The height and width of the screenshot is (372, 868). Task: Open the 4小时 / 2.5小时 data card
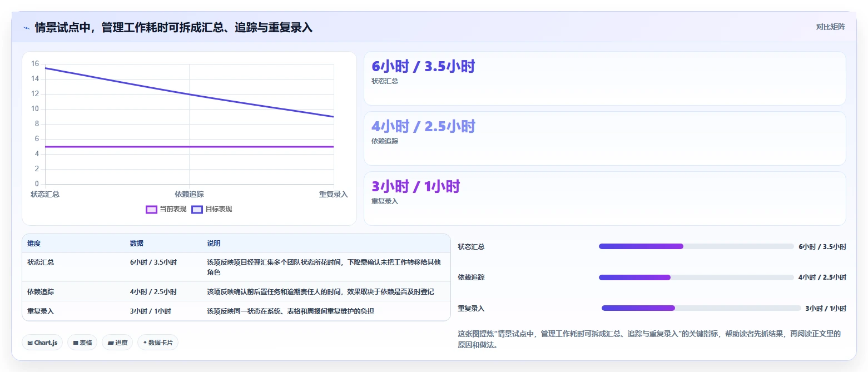(x=604, y=138)
